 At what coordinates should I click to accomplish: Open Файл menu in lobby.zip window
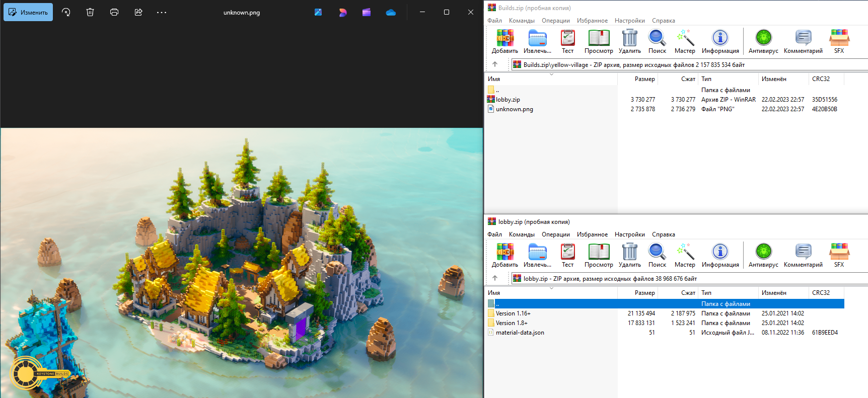(x=494, y=234)
